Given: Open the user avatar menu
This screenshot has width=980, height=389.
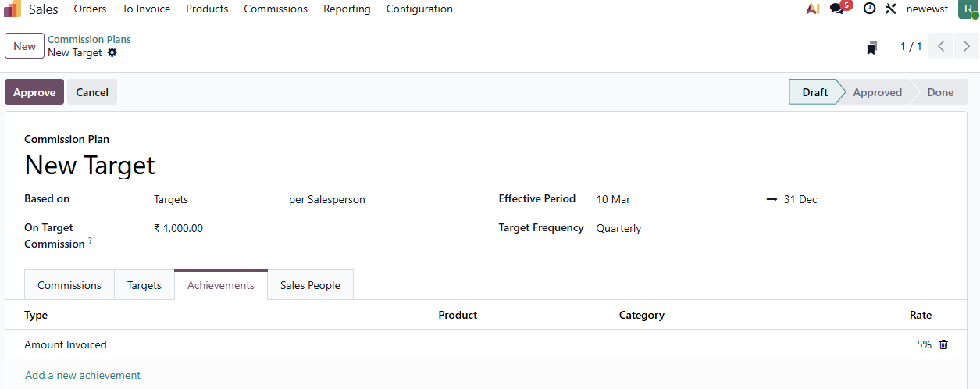Looking at the screenshot, I should (968, 9).
